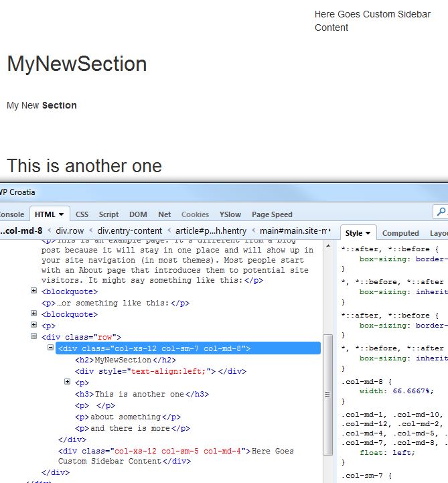Screen dimensions: 448x483
Task: Select the highlighted col-md-8 div node
Action: (188, 348)
